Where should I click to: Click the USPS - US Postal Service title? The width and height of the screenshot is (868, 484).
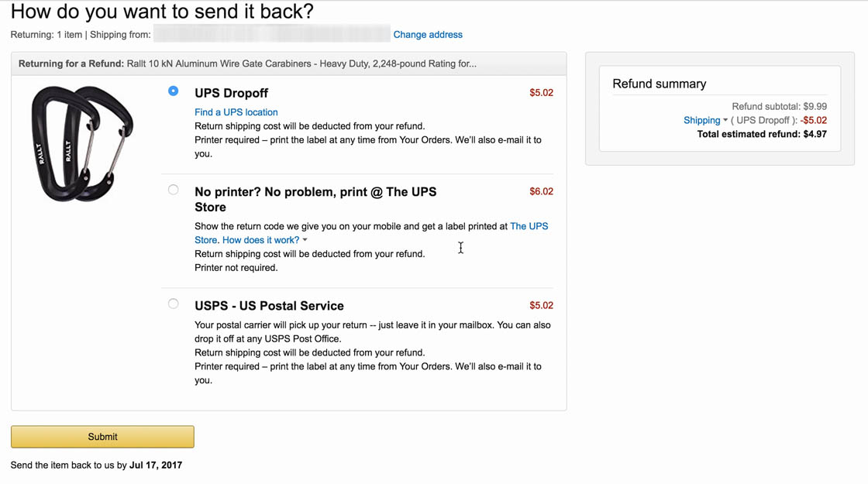[269, 306]
